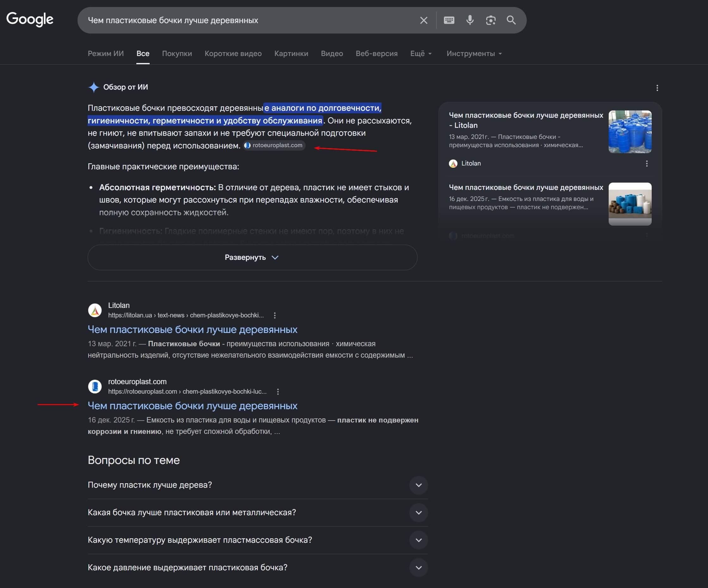Submit search with the magnifier icon
Screen dimensions: 708x588
pos(511,20)
